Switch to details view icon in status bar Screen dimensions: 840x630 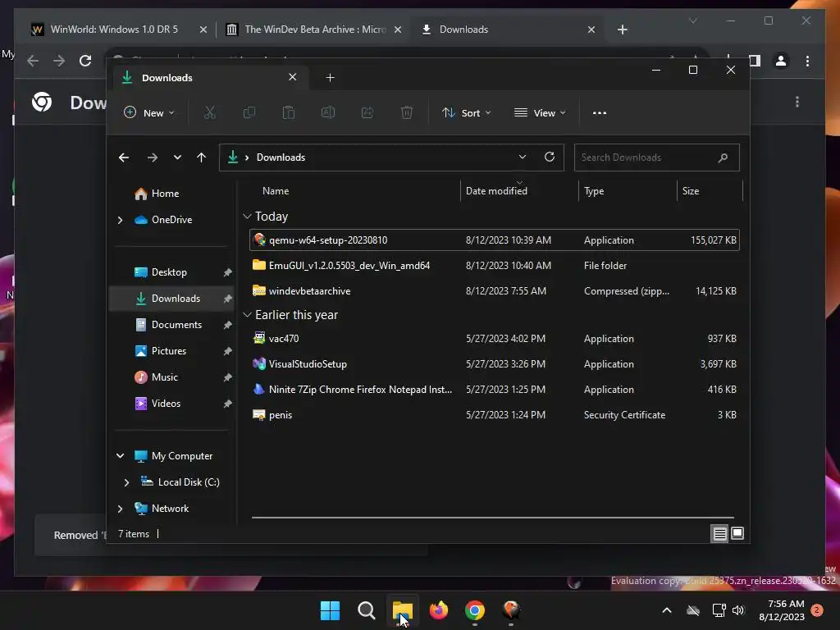[719, 533]
